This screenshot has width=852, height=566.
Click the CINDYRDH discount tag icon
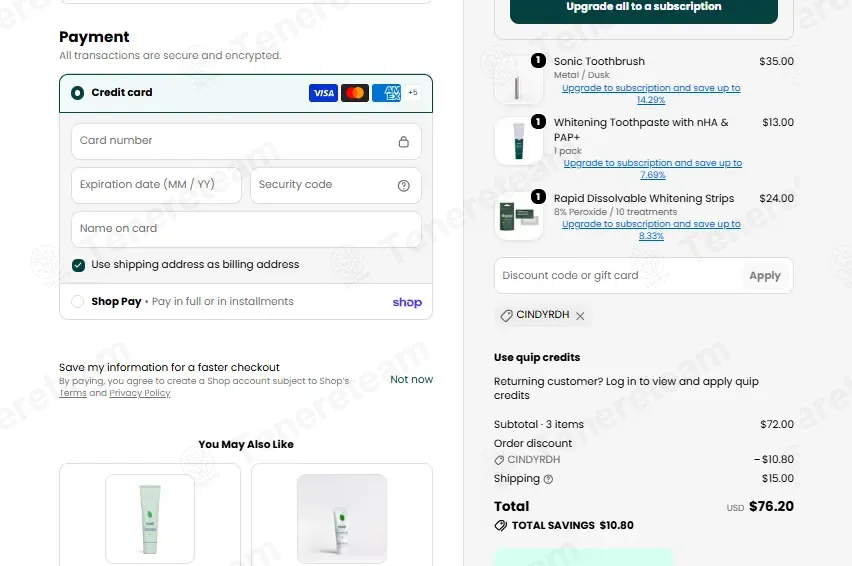tap(506, 316)
